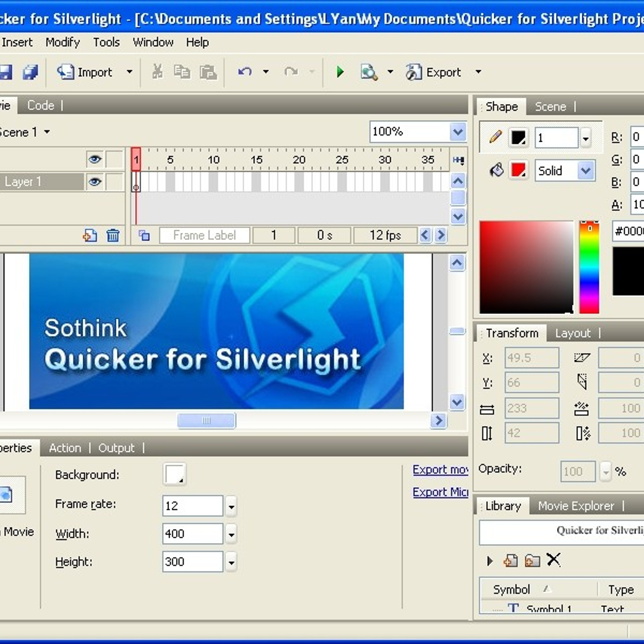644x644 pixels.
Task: Click the Preview magnifier icon
Action: (x=369, y=72)
